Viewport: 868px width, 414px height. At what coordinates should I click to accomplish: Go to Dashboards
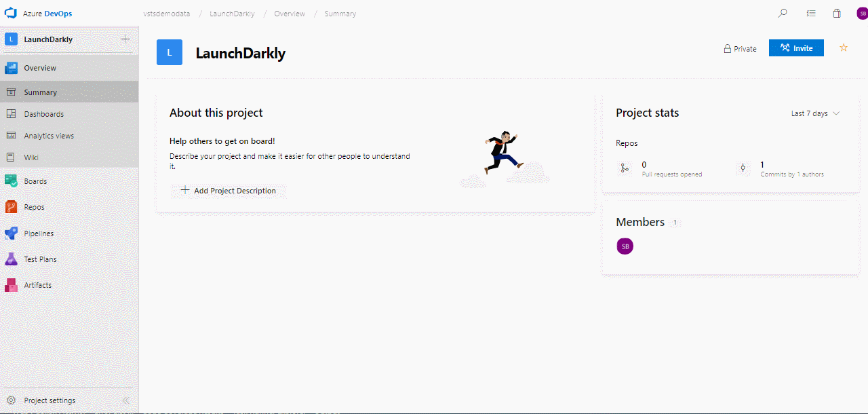[x=69, y=114]
